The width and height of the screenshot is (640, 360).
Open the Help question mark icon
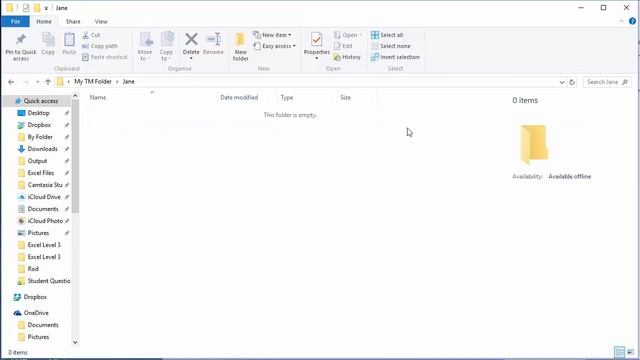(632, 21)
